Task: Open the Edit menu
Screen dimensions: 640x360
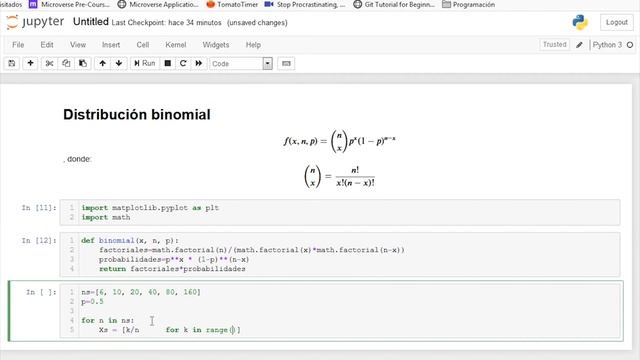Action: 47,45
